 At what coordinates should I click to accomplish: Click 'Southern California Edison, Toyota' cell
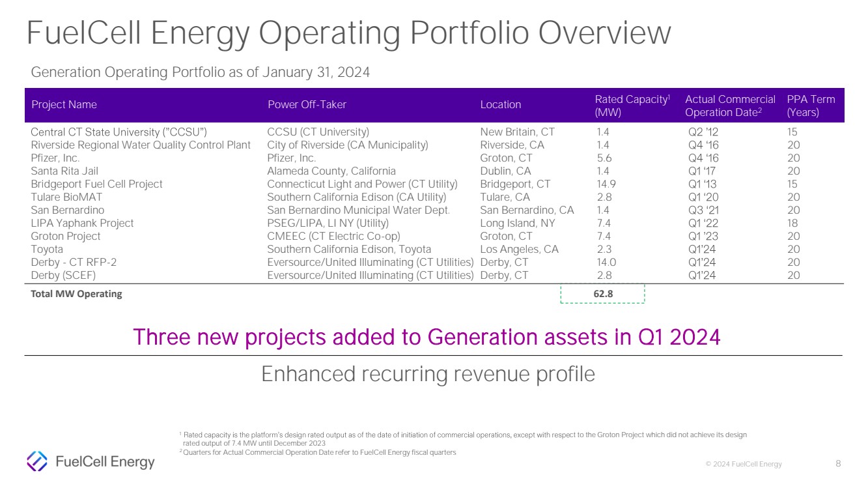coord(349,250)
